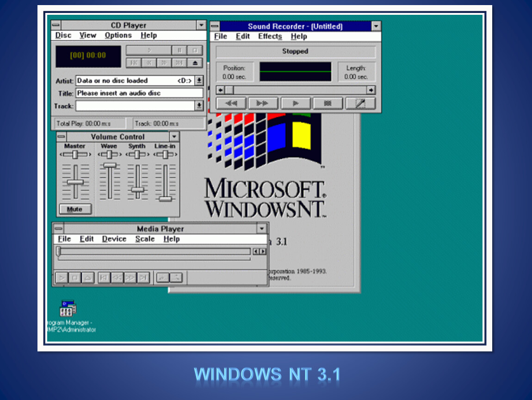Open Help menu in CD Player

(x=148, y=35)
